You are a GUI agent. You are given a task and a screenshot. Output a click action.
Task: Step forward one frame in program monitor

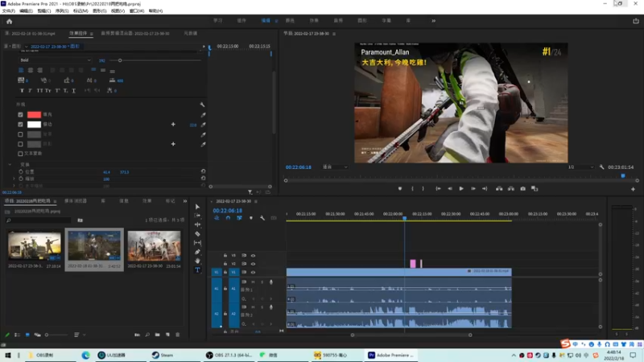coord(473,189)
